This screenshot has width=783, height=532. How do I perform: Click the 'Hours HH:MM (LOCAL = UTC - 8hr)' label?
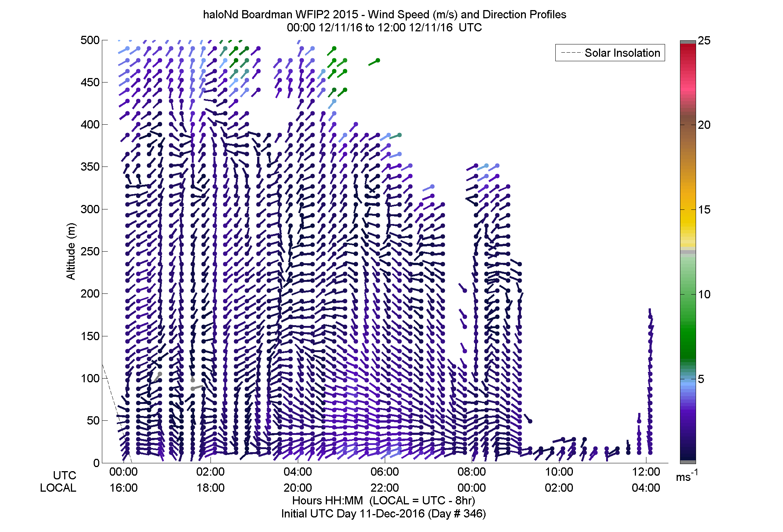pos(384,501)
